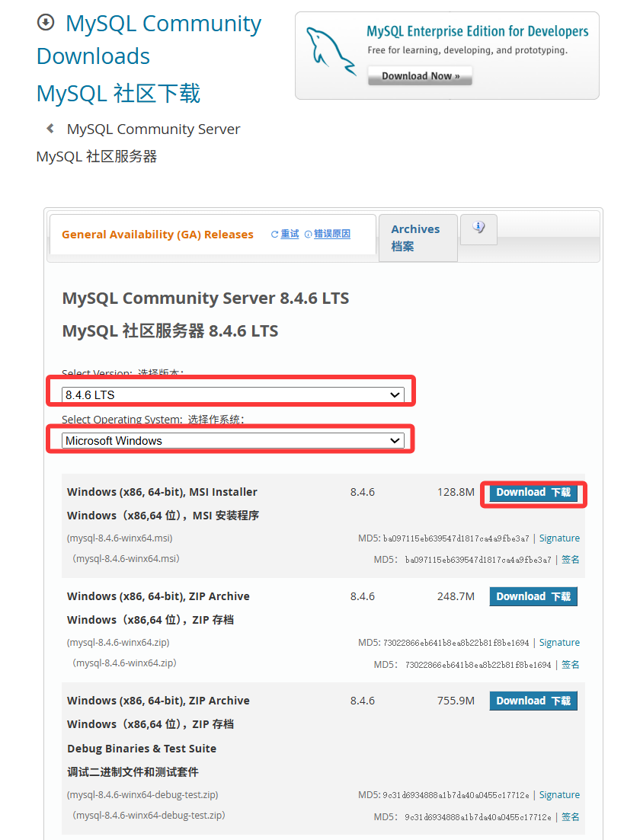Image resolution: width=624 pixels, height=840 pixels.
Task: Click Free for learning, developing, and prototyping text
Action: tap(468, 50)
